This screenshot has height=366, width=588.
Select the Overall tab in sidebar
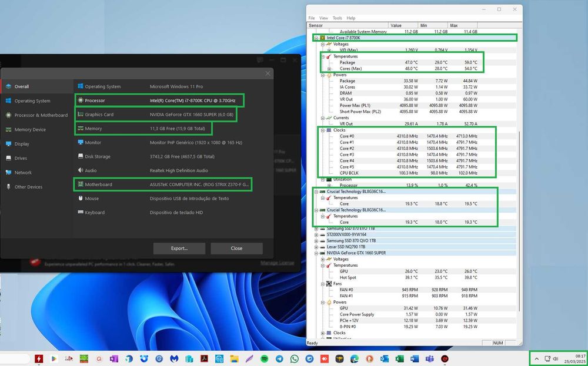tap(36, 86)
